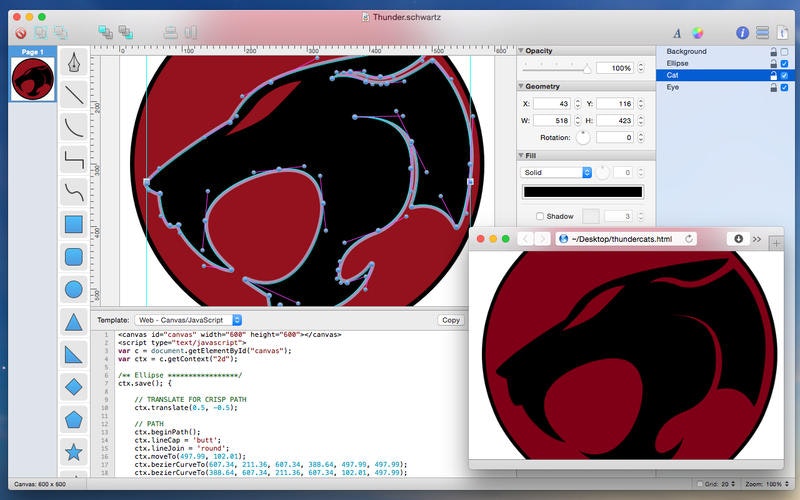Click the horizontal Align toolbar icon

[x=170, y=33]
